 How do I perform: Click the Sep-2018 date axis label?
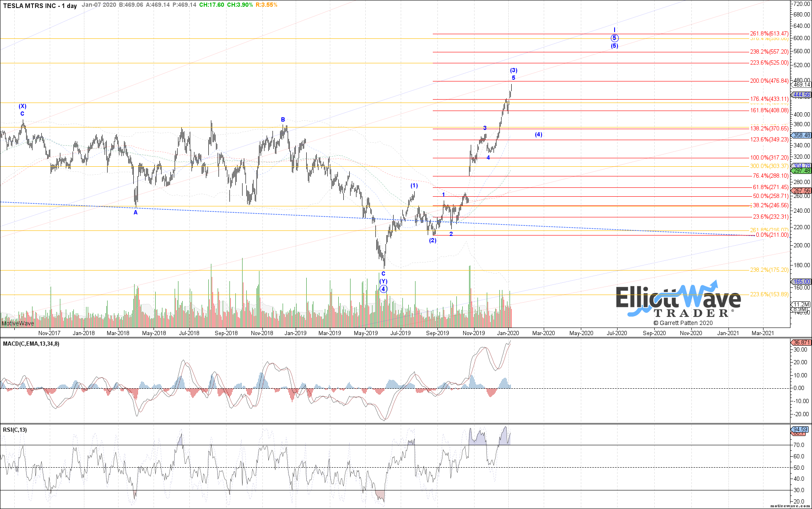(226, 333)
